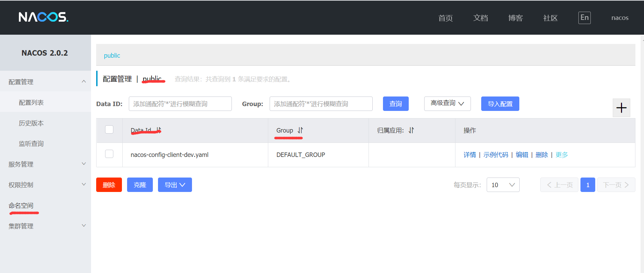Go to 上一页 previous page
The width and height of the screenshot is (644, 273).
point(559,185)
